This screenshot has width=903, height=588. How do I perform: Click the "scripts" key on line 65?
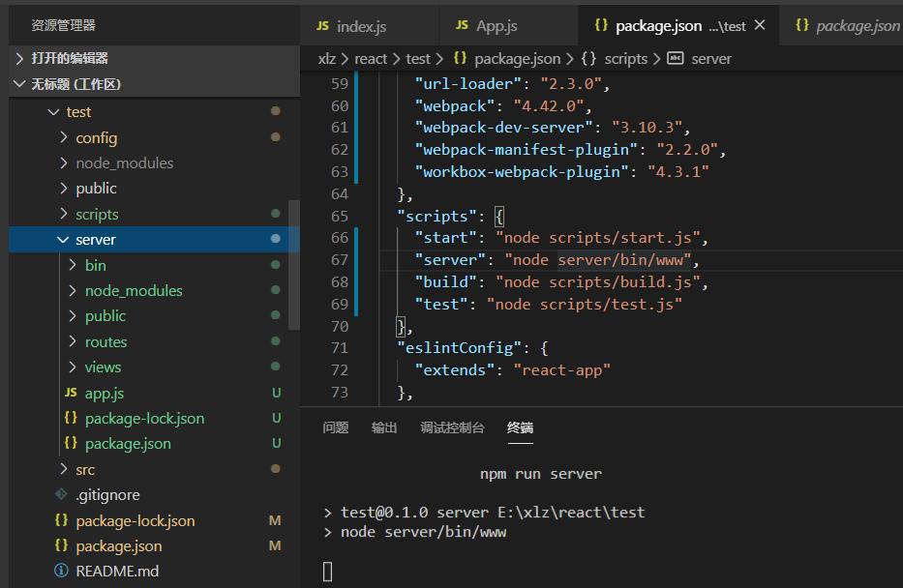pyautogui.click(x=436, y=217)
